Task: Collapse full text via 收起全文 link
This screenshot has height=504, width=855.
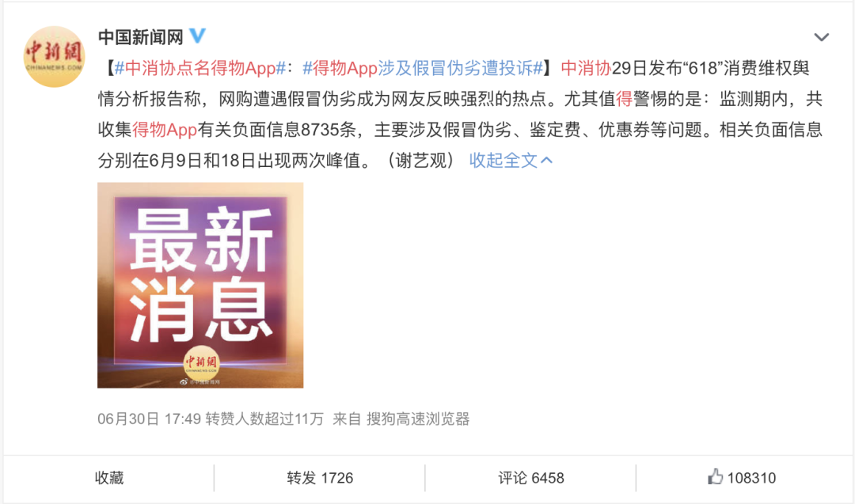Action: tap(503, 160)
